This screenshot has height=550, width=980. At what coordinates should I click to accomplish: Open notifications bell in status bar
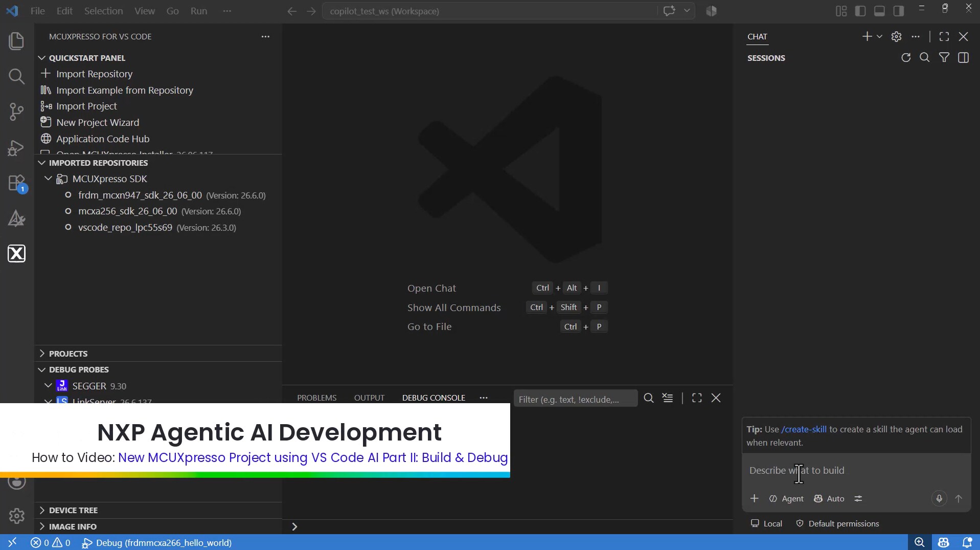click(967, 542)
